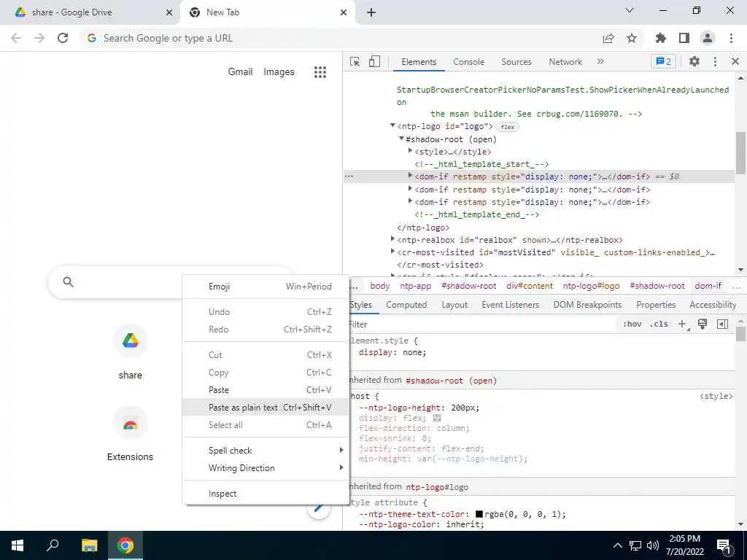Open the flexbox editor icon beside display: flex
747x560 pixels.
click(x=437, y=418)
